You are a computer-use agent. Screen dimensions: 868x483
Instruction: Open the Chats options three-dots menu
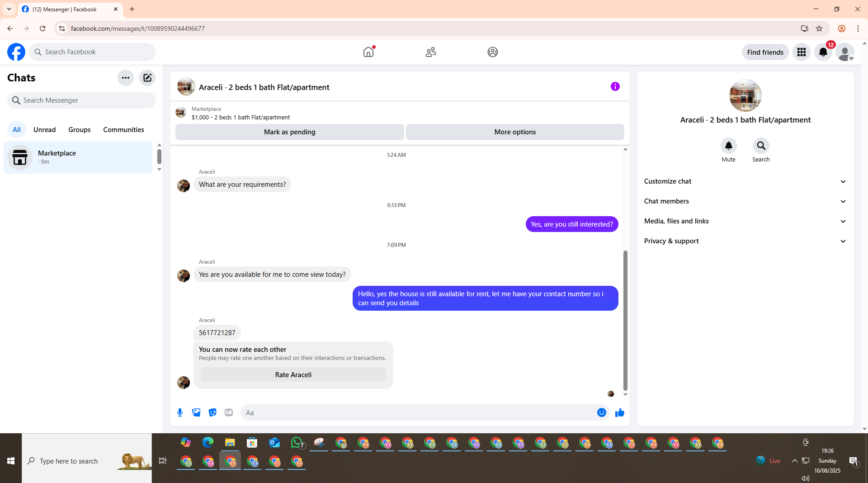tap(126, 78)
